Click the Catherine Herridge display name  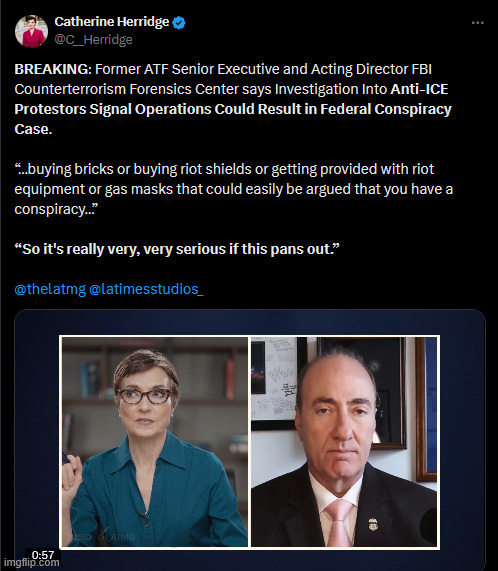(112, 22)
